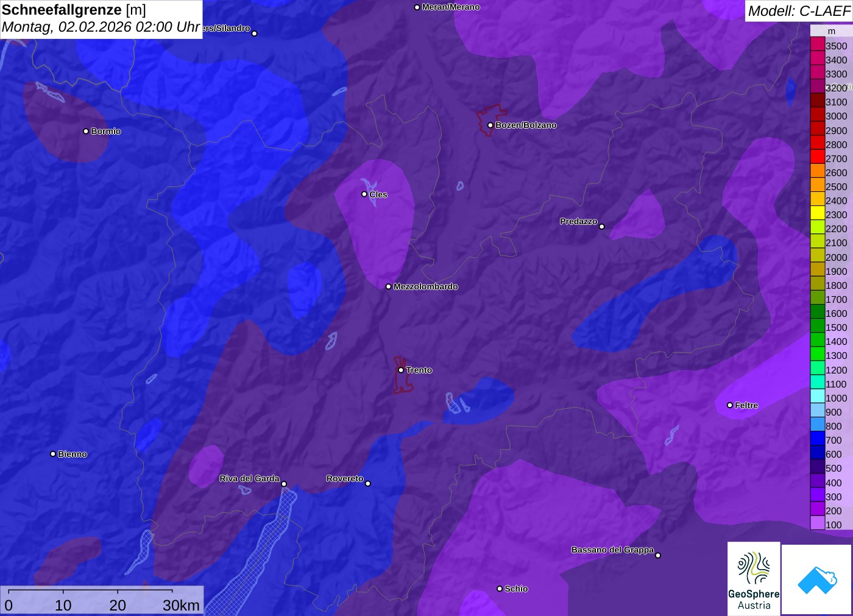This screenshot has height=616, width=853.
Task: Click the Schneefallgrenze [m] title text
Action: (74, 10)
